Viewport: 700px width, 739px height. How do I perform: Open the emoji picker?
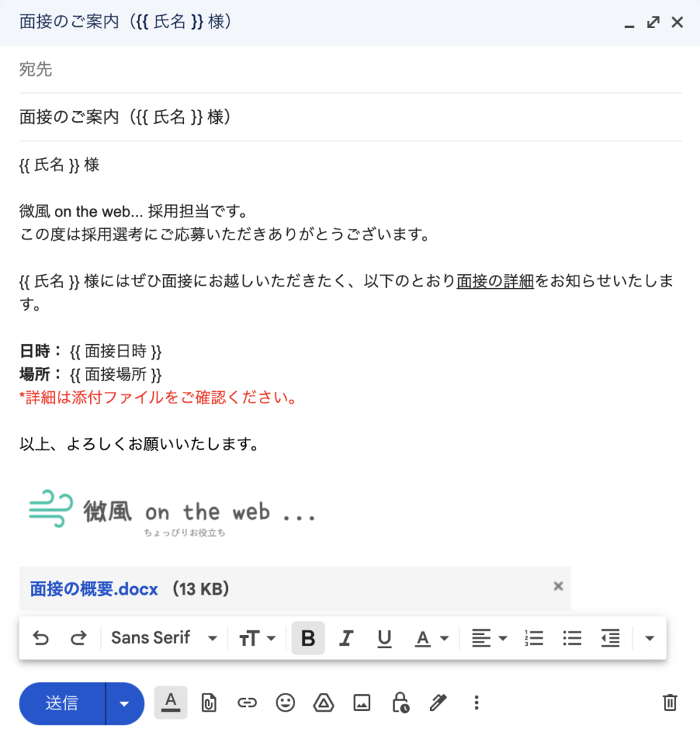[x=285, y=702]
